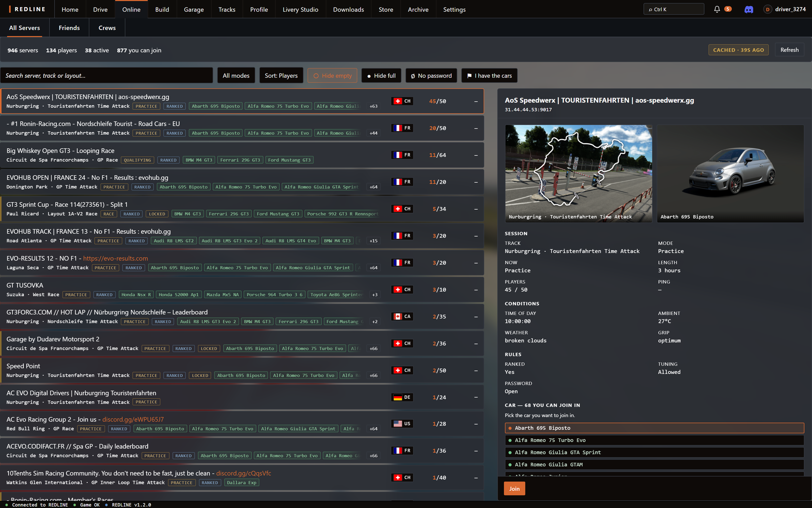Click the Abarth 695 Biposto car thumbnail
812x508 pixels.
click(x=730, y=173)
